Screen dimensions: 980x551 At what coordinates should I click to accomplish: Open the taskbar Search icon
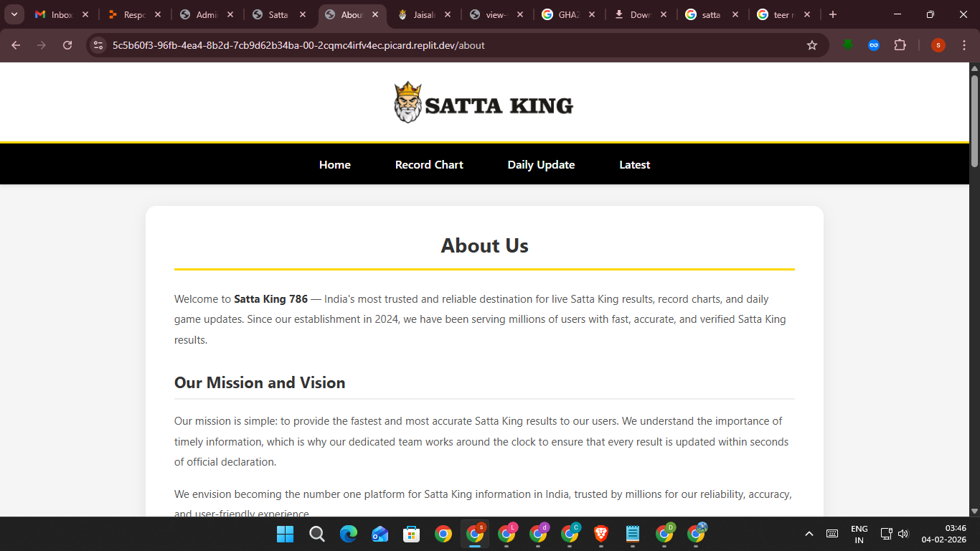coord(316,534)
